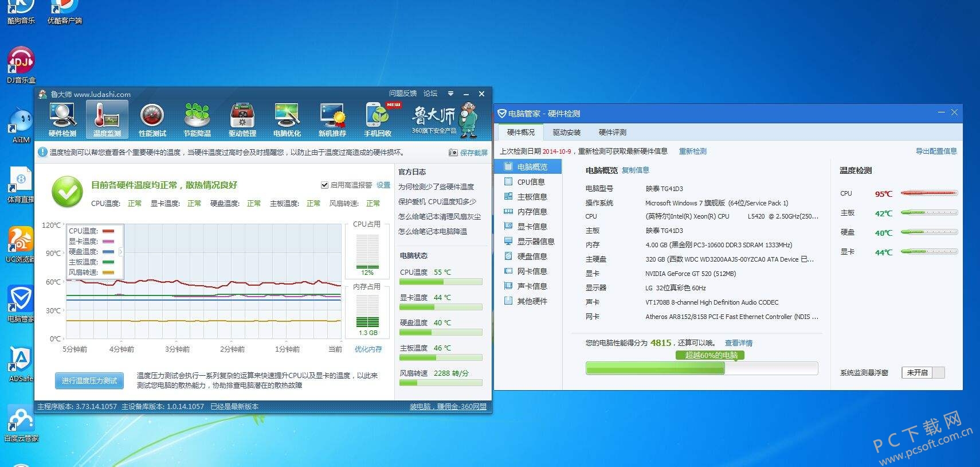Viewport: 980px width, 467px height.
Task: Open the UC浏览器 desktop shortcut
Action: point(21,245)
